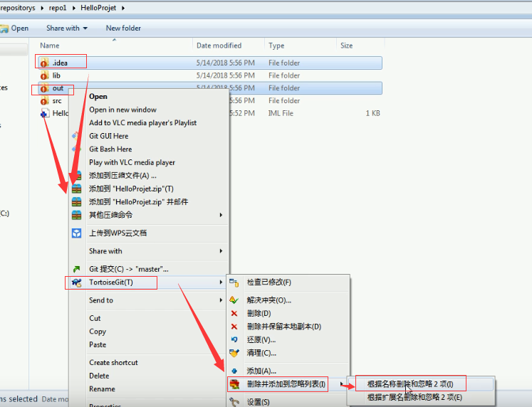Click the Open toolbar folder icon
532x407 pixels.
tap(4, 28)
